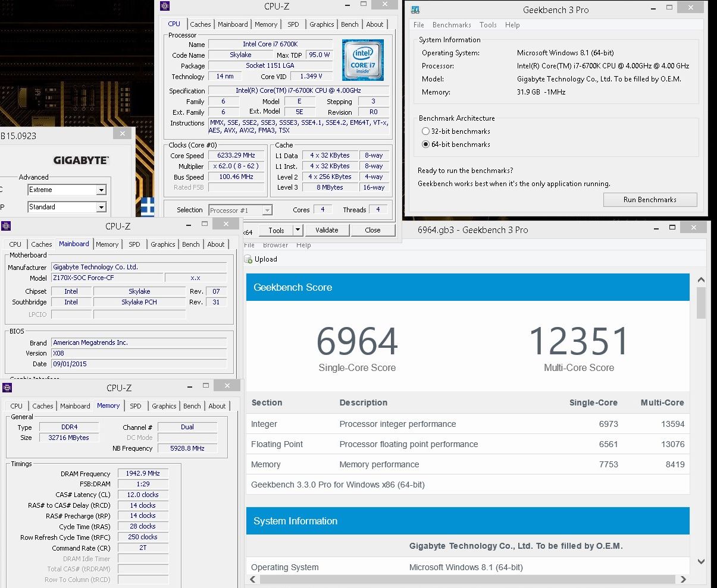Open the Browser menu in the 6964.gb3 window

pyautogui.click(x=275, y=245)
